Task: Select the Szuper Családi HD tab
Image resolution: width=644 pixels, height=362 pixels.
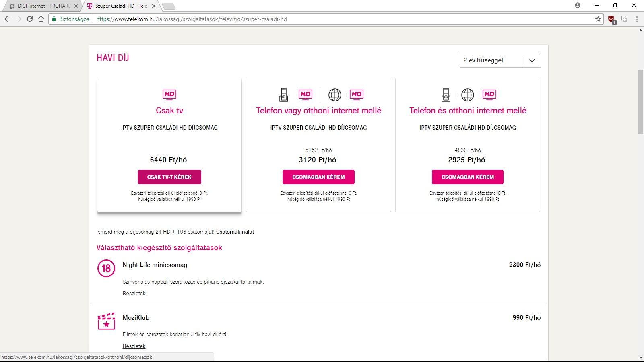Action: pyautogui.click(x=121, y=6)
